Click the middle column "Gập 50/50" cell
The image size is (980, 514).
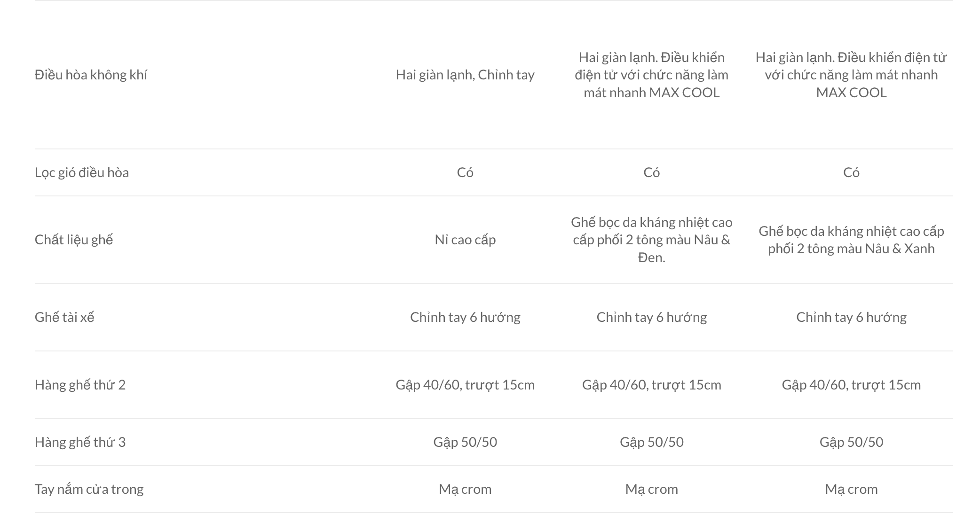pyautogui.click(x=651, y=442)
